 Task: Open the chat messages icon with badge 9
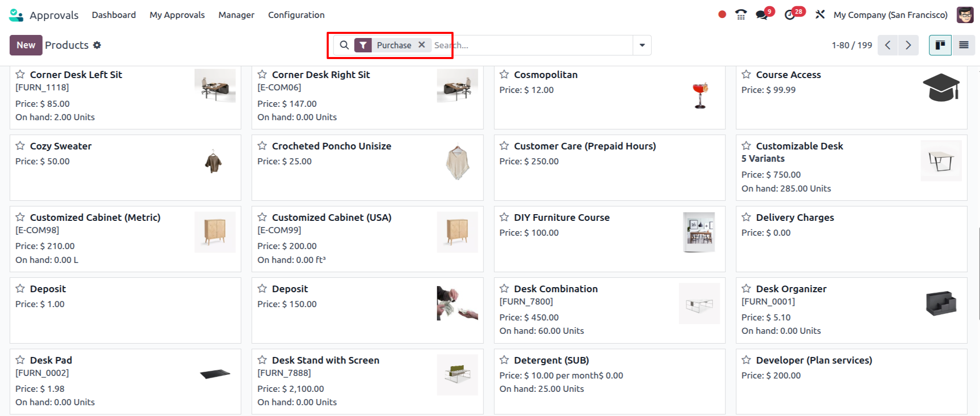[762, 15]
